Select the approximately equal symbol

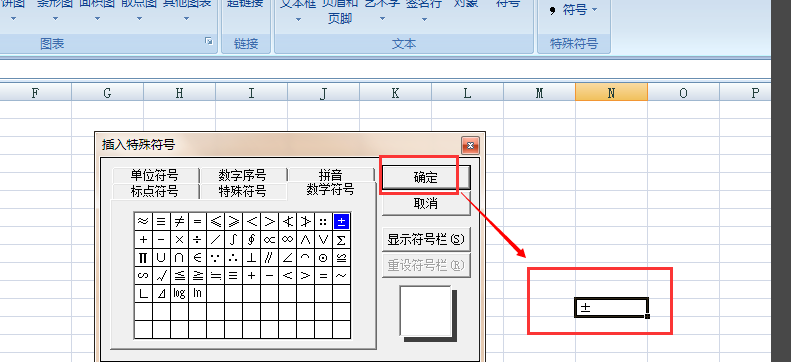click(143, 221)
